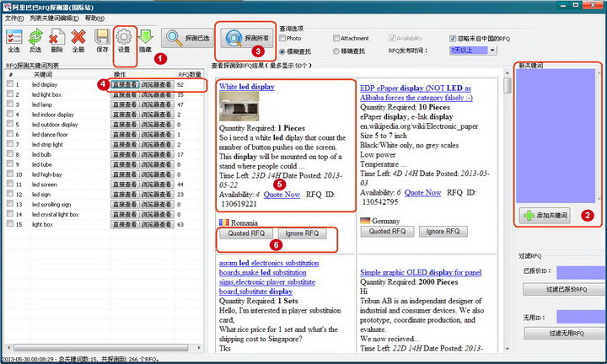Select the led crystal light box keyword
The image size is (607, 364).
(56, 214)
